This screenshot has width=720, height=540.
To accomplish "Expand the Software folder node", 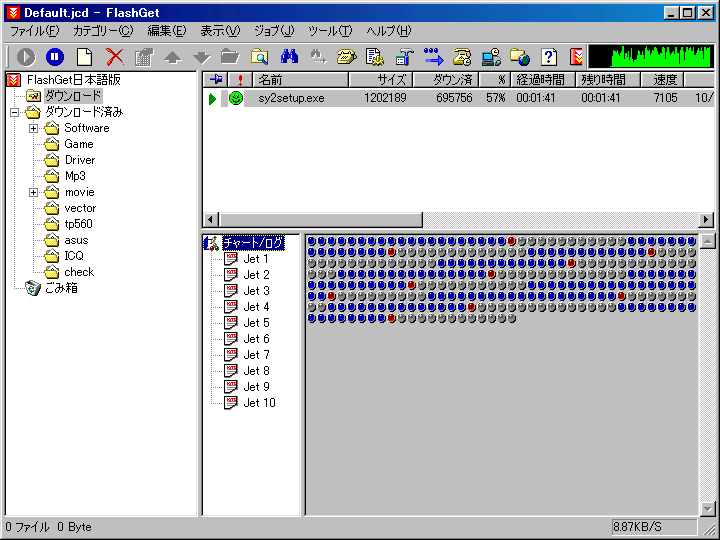I will click(x=34, y=128).
